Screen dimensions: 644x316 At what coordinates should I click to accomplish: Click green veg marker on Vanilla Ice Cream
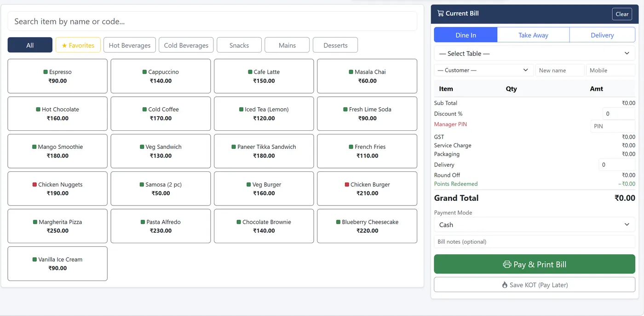[34, 260]
